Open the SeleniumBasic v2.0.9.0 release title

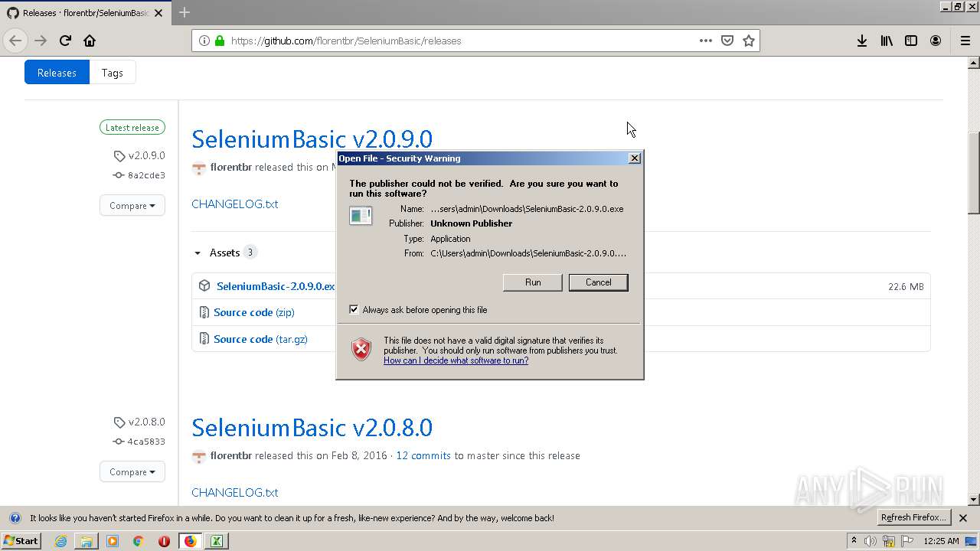[x=312, y=139]
